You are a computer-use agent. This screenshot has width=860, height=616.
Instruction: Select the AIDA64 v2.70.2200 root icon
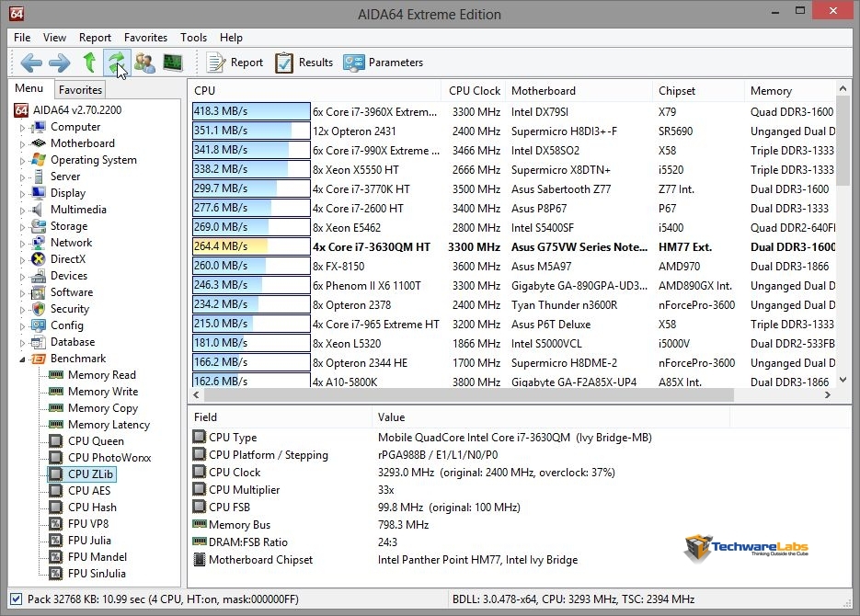click(x=21, y=110)
